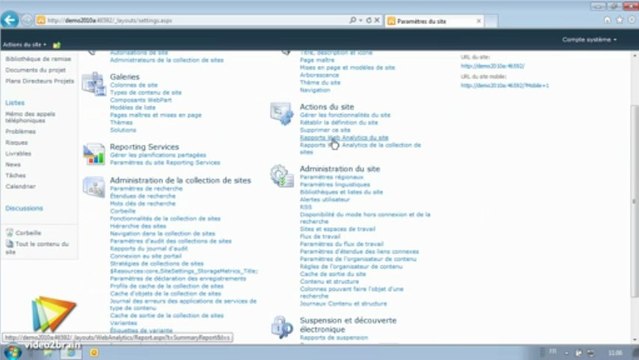Open Calendrier list in sidebar
The height and width of the screenshot is (360, 639).
pos(20,186)
